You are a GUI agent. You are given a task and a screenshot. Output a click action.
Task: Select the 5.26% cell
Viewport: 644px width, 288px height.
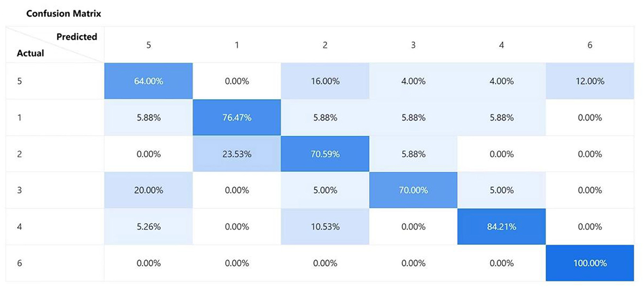point(148,227)
